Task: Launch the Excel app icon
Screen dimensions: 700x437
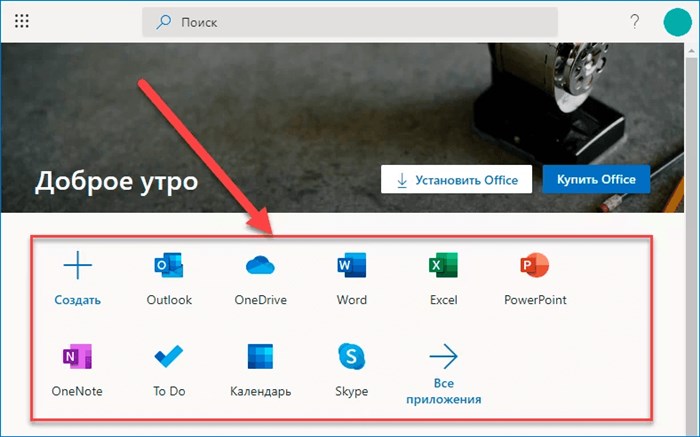Action: pos(443,265)
